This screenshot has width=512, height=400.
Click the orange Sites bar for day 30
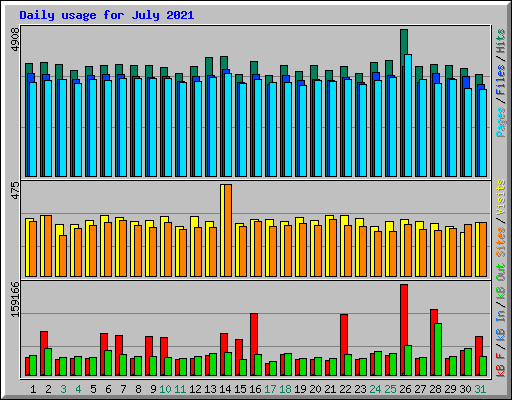click(468, 250)
